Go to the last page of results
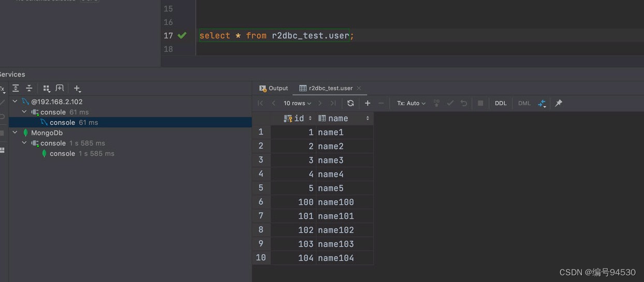Viewport: 644px width, 282px height. pos(333,103)
